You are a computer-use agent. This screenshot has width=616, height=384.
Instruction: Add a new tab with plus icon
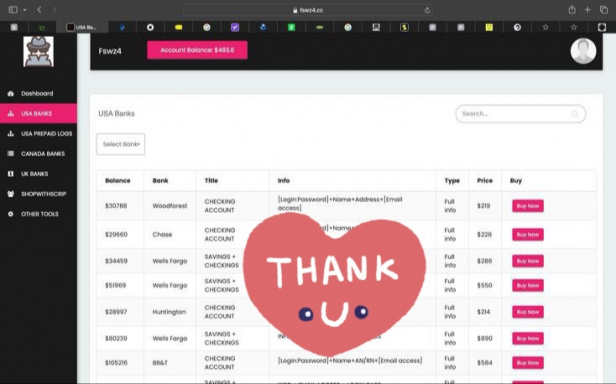point(588,10)
